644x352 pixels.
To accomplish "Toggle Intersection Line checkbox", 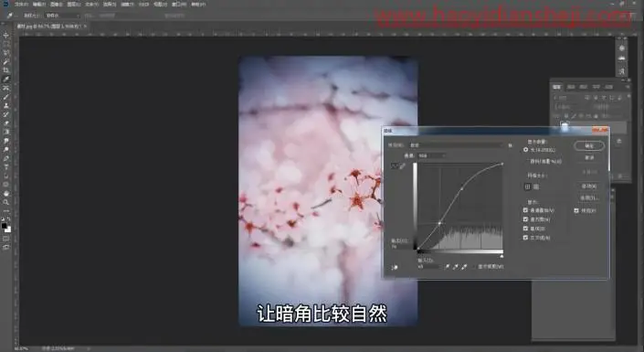I will point(525,238).
